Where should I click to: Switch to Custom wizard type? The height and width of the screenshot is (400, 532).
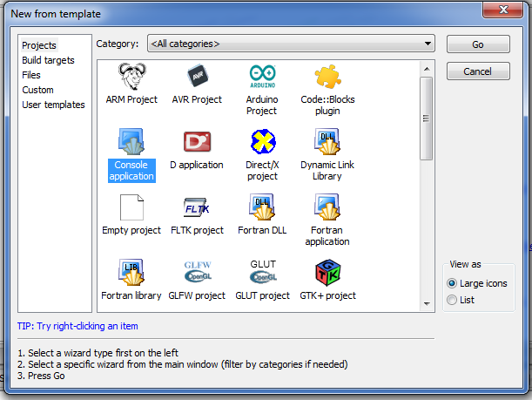tap(37, 90)
